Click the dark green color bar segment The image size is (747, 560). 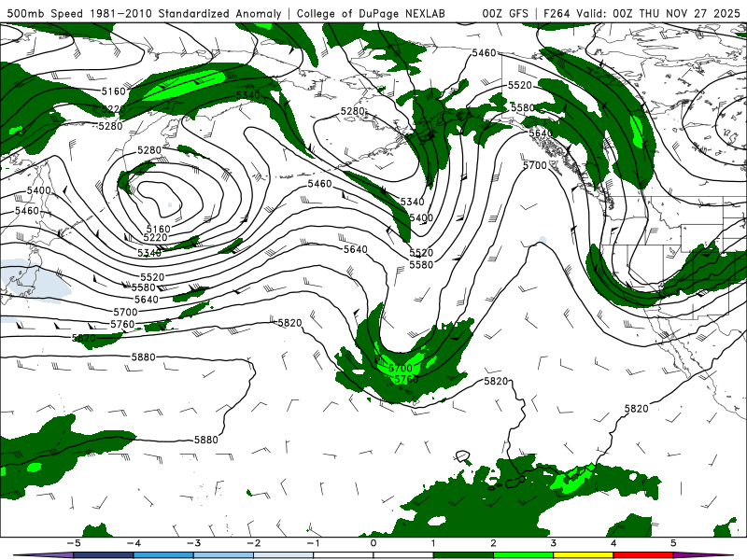[x=463, y=555]
